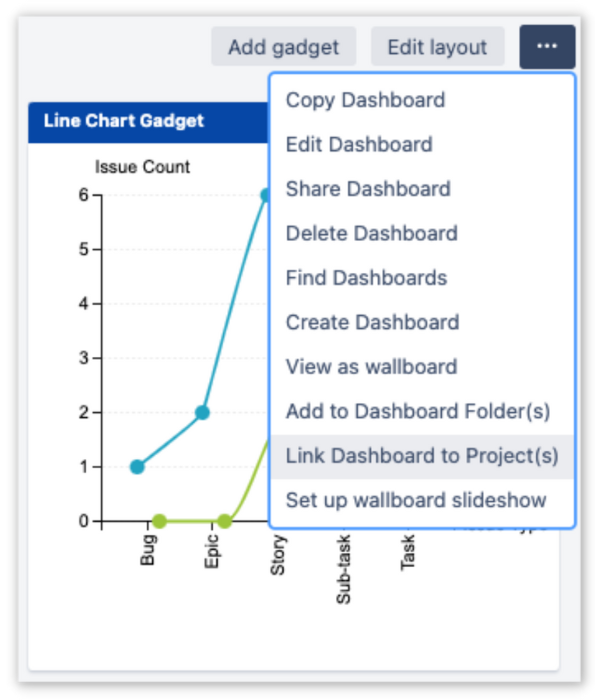Viewport: 600px width, 700px height.
Task: Click the blue data point at value 1
Action: 137,466
